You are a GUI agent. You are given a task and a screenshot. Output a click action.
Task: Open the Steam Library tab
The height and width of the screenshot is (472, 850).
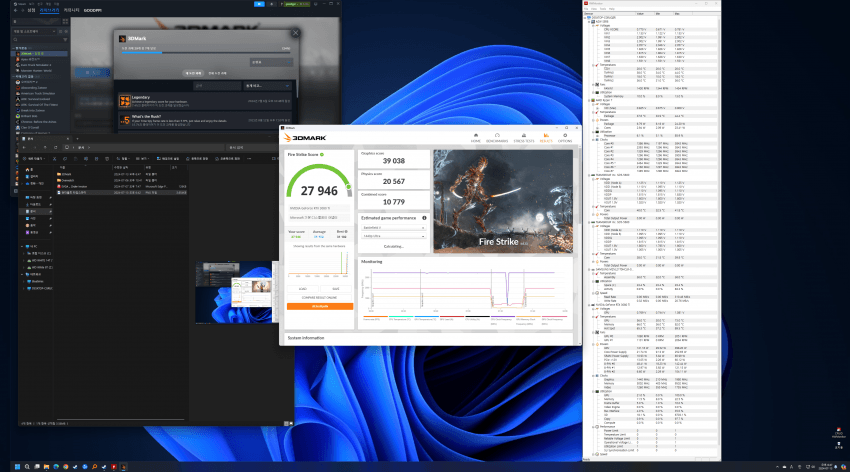point(49,10)
